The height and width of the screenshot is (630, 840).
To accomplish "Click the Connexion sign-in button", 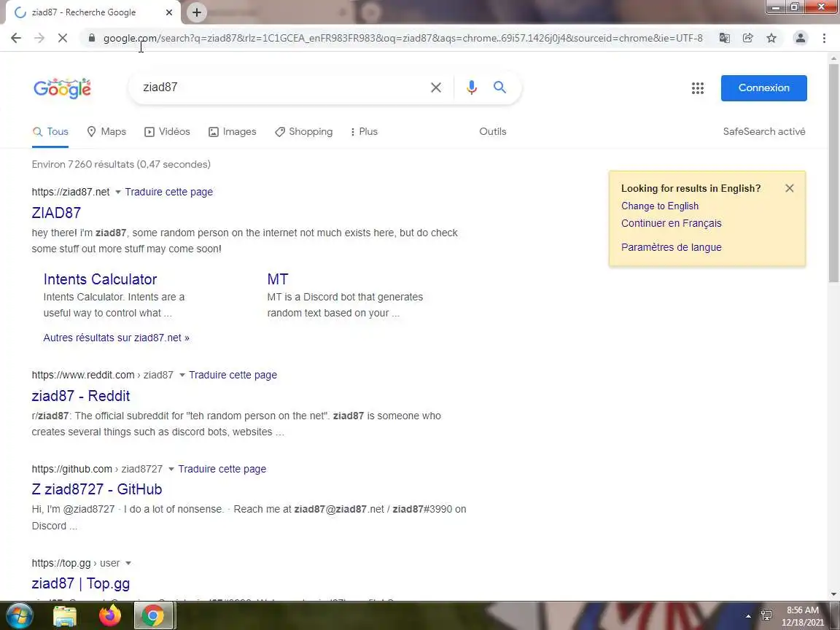I will tap(764, 87).
